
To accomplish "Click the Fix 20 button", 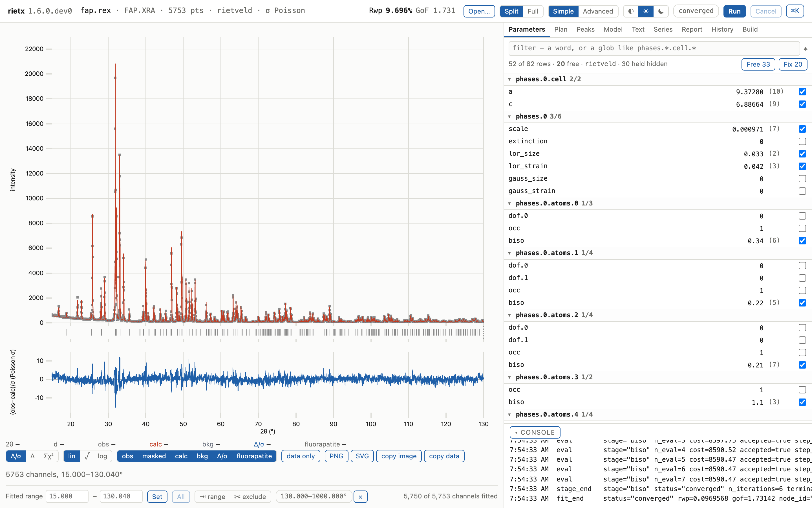I will [x=793, y=64].
